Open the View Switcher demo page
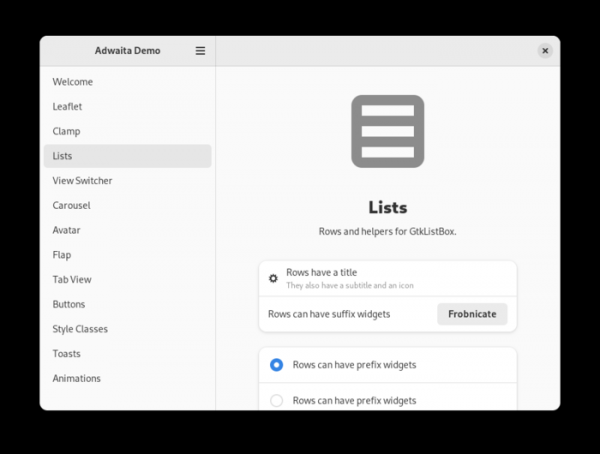Image resolution: width=600 pixels, height=454 pixels. 82,181
